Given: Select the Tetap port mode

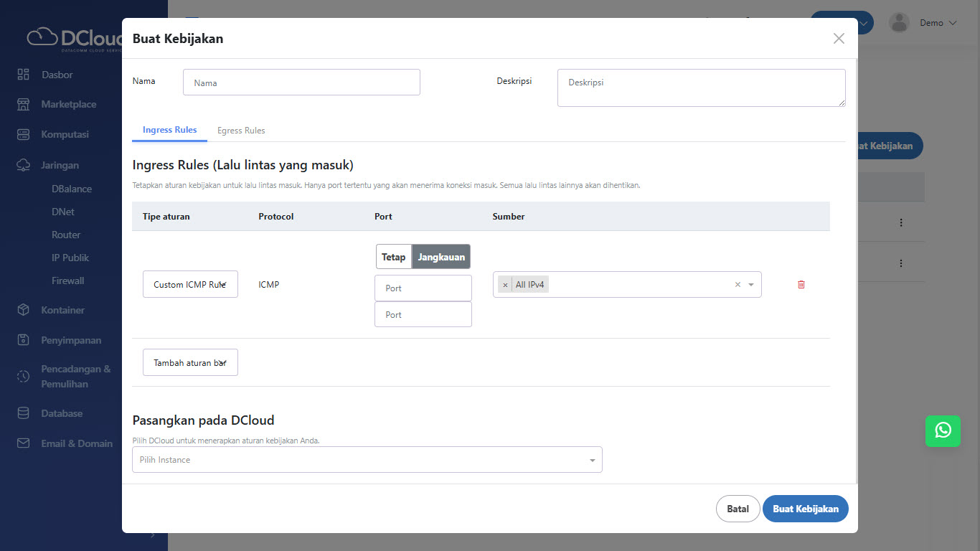Looking at the screenshot, I should point(393,257).
